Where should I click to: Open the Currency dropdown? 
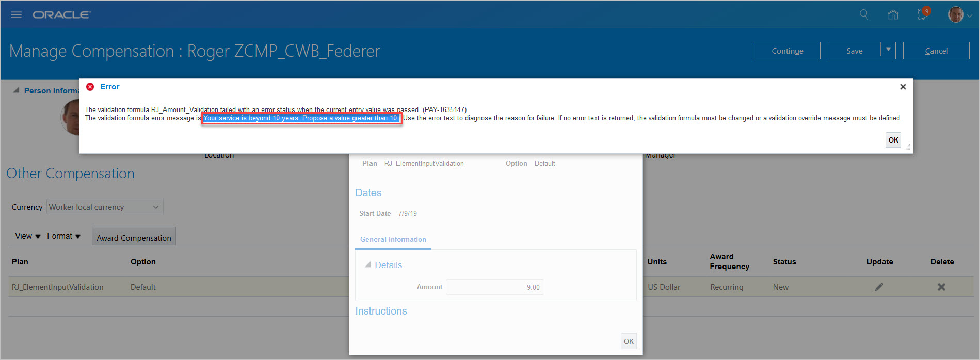tap(105, 207)
